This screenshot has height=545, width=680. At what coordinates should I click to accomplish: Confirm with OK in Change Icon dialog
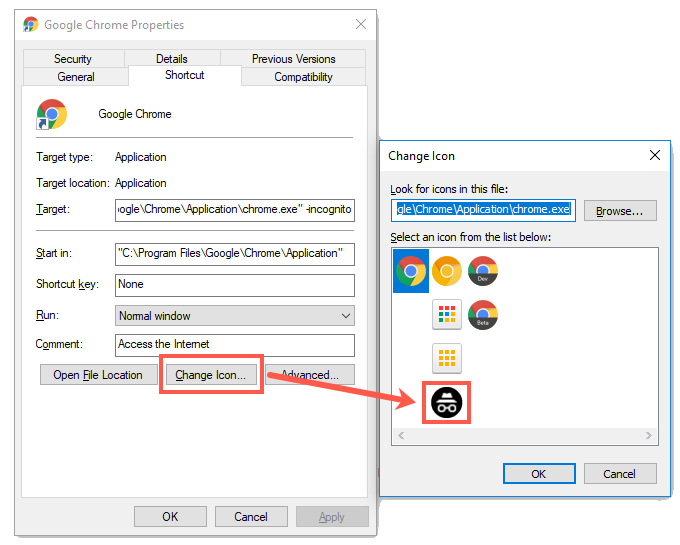[539, 473]
